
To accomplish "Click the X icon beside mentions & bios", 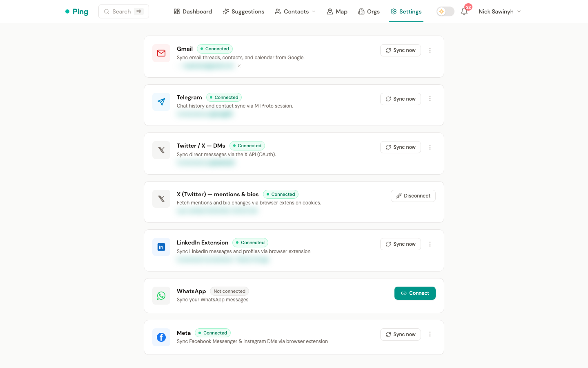I will [x=161, y=199].
